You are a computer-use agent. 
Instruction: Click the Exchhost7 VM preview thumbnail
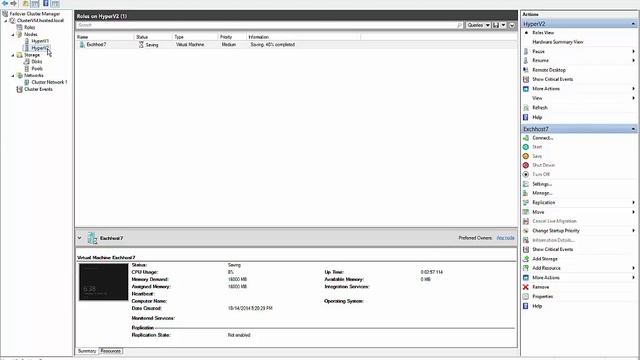coord(103,282)
